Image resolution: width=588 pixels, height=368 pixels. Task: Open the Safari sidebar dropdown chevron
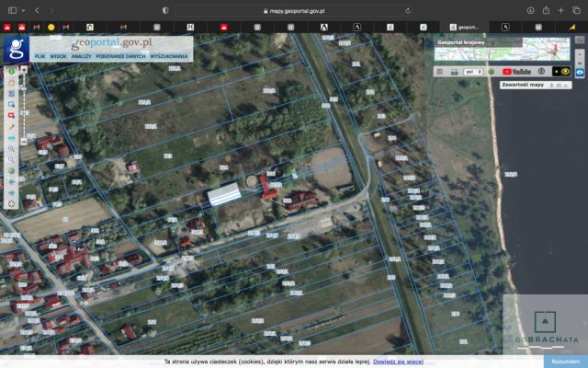click(x=23, y=10)
